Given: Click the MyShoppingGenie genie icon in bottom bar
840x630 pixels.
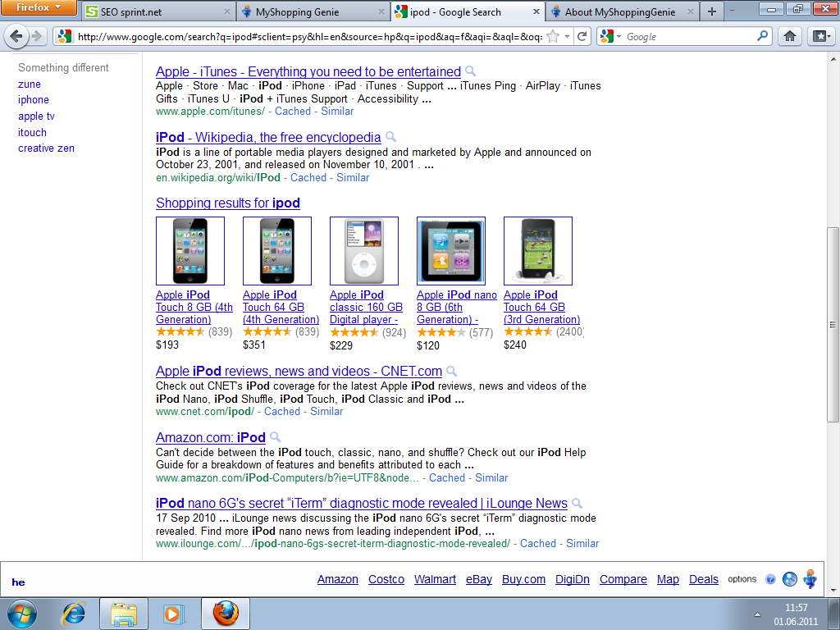Looking at the screenshot, I should [810, 578].
